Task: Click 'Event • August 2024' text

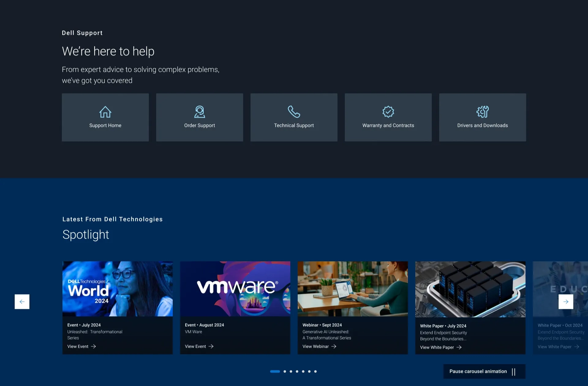Action: (x=204, y=325)
